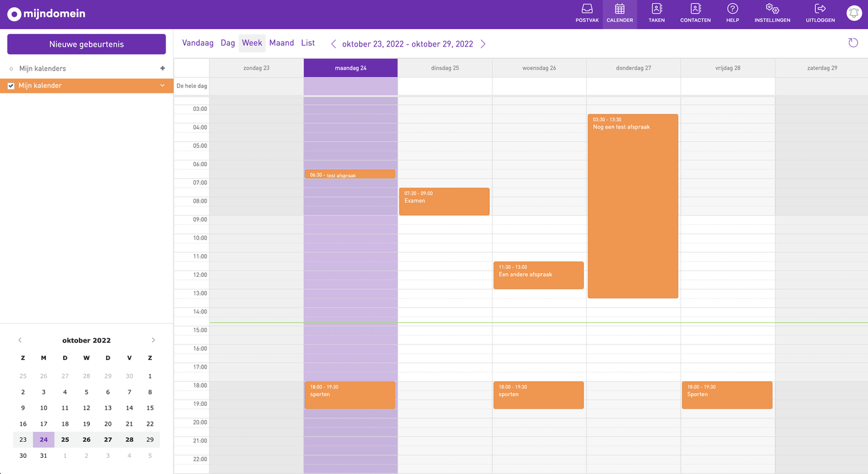The image size is (868, 474).
Task: Add calendar with plus icon
Action: (162, 68)
